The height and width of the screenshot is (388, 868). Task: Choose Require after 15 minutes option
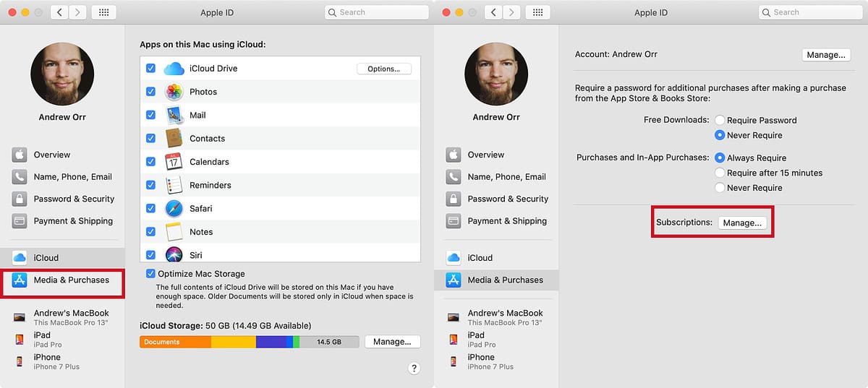(x=720, y=173)
